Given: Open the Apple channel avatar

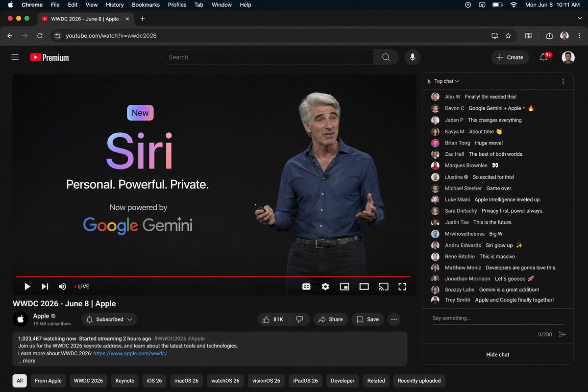Looking at the screenshot, I should click(21, 319).
